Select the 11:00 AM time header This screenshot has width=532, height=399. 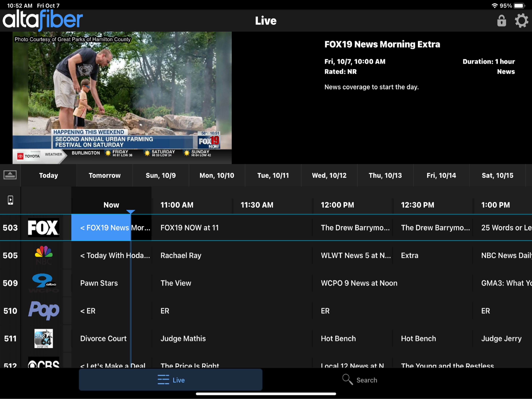(x=177, y=205)
